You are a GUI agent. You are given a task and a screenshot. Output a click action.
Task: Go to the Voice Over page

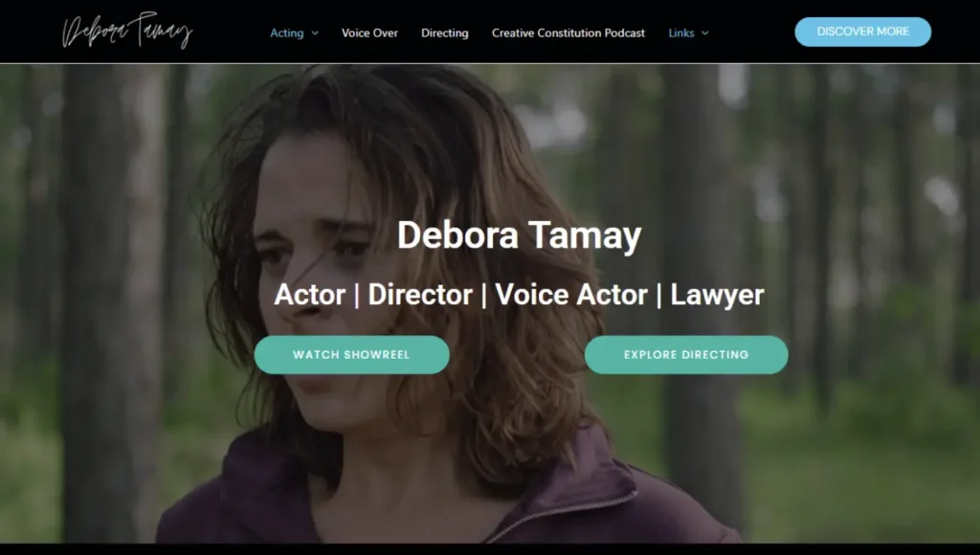369,33
